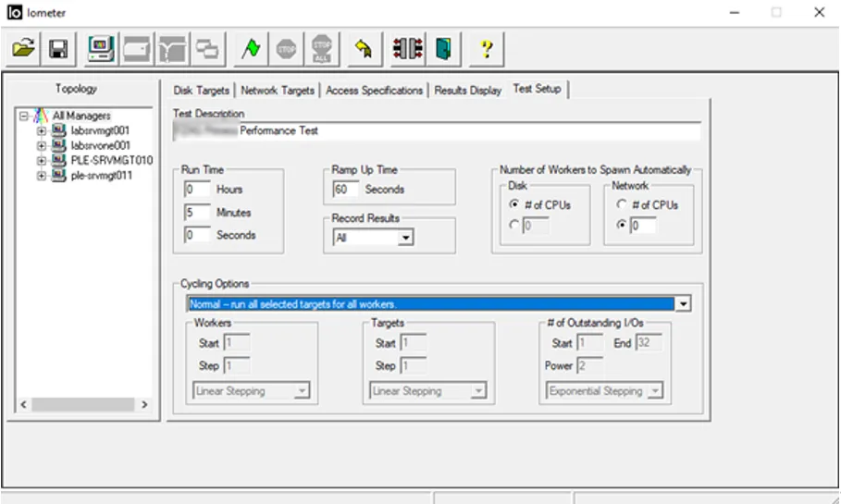Select PLE-SRVMGT010 in the topology tree
This screenshot has width=841, height=504.
112,160
